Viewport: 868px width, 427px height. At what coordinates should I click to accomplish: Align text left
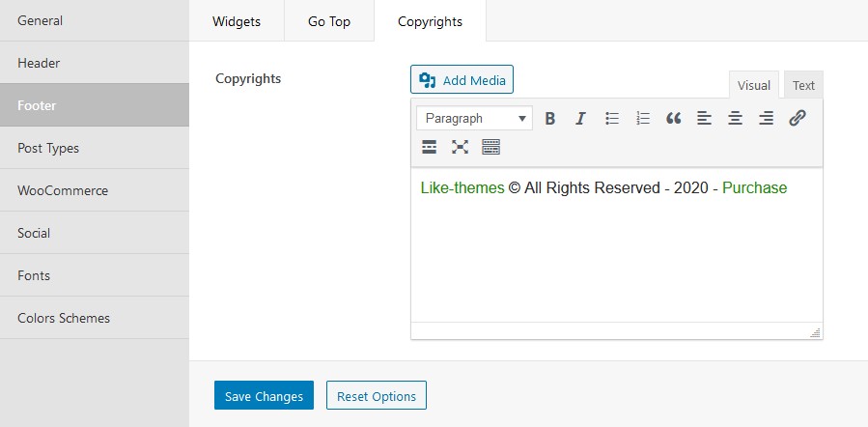coord(704,118)
